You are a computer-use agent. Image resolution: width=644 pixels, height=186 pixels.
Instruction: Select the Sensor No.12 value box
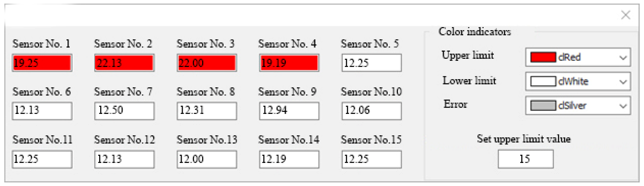124,159
